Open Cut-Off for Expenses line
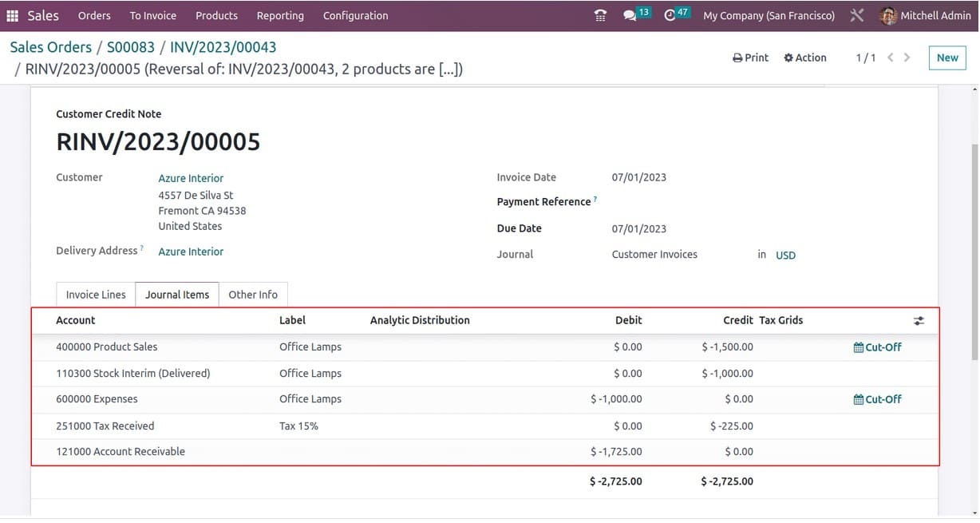 (x=877, y=399)
